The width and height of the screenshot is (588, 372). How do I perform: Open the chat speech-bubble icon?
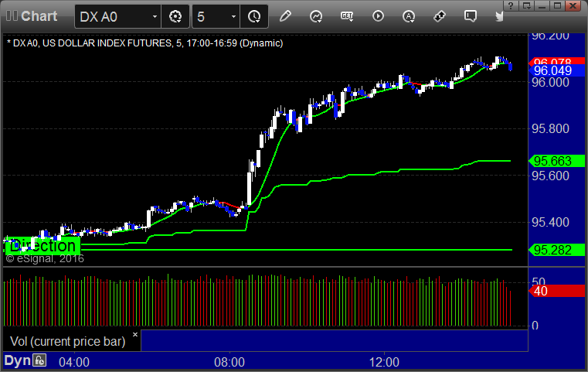point(471,16)
